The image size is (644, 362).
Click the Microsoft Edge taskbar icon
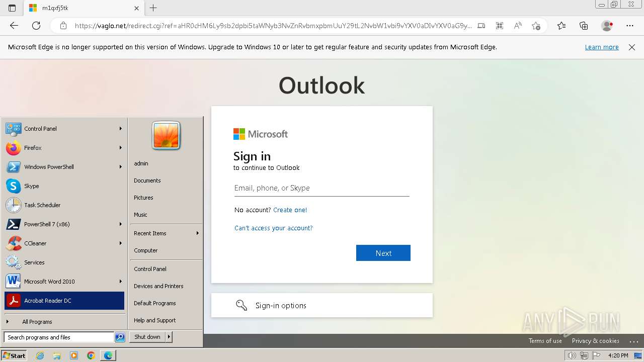coord(108,355)
